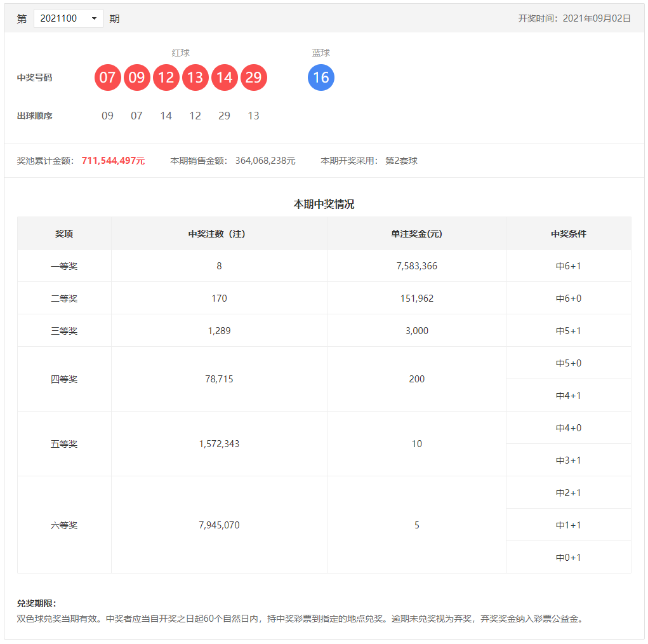Click the red ball numbered 14

click(x=225, y=77)
